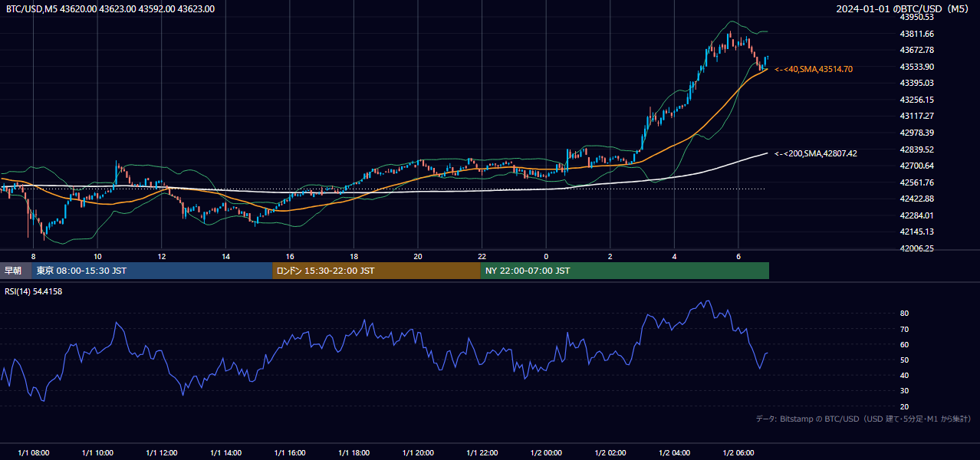This screenshot has height=460, width=980.
Task: Click hour tick 16 under the price chart
Action: 290,256
